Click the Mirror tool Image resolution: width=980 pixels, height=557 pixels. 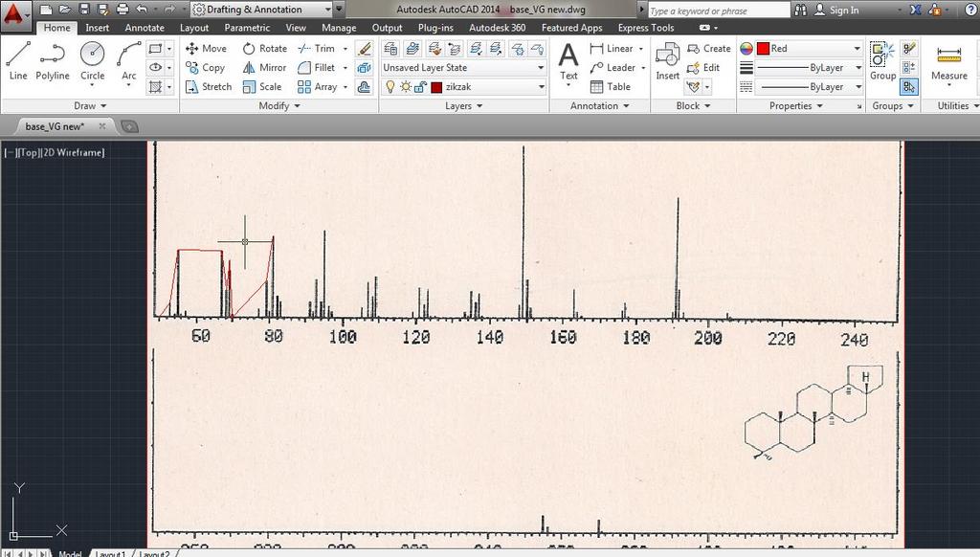(264, 68)
